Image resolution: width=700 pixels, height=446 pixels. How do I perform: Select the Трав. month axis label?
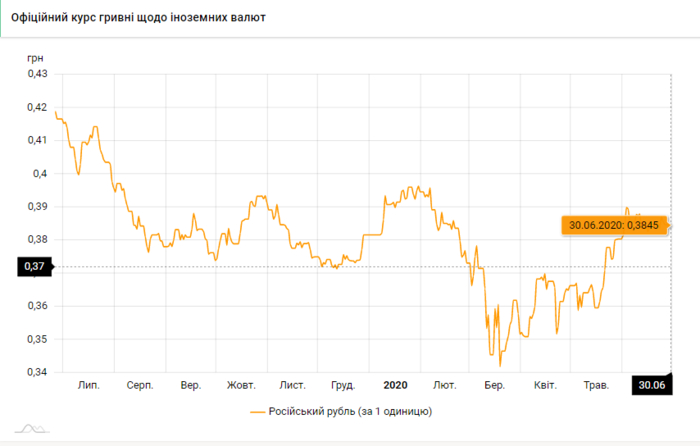point(596,385)
